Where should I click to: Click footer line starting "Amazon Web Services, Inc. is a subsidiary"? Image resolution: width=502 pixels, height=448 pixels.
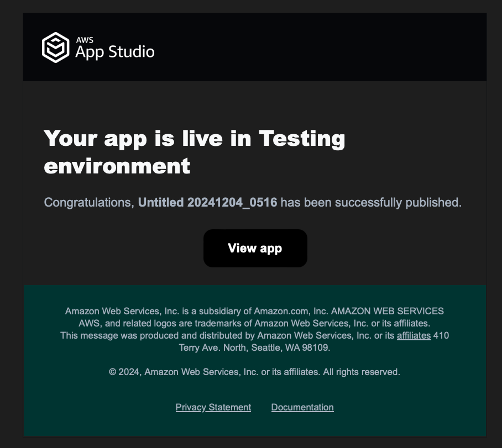[x=254, y=311]
